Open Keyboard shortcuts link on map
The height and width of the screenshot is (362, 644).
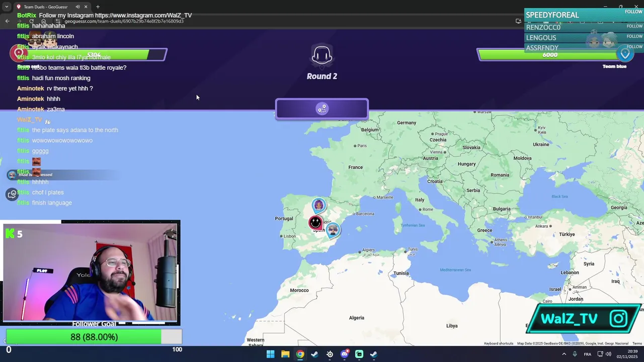tap(499, 343)
